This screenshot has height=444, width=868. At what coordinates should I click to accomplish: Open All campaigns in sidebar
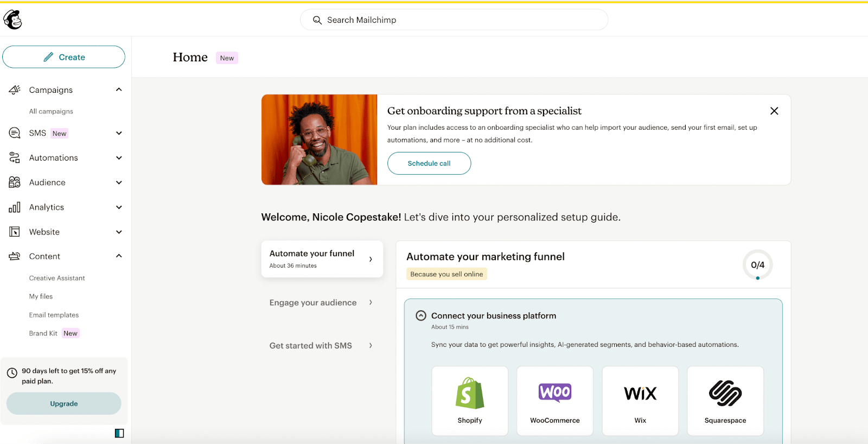[51, 111]
